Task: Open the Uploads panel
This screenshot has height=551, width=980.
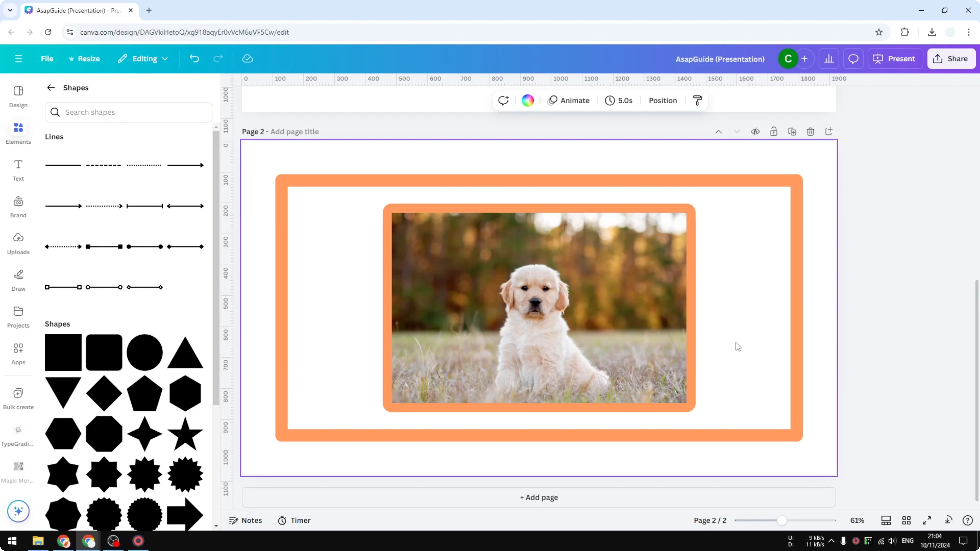Action: (18, 243)
